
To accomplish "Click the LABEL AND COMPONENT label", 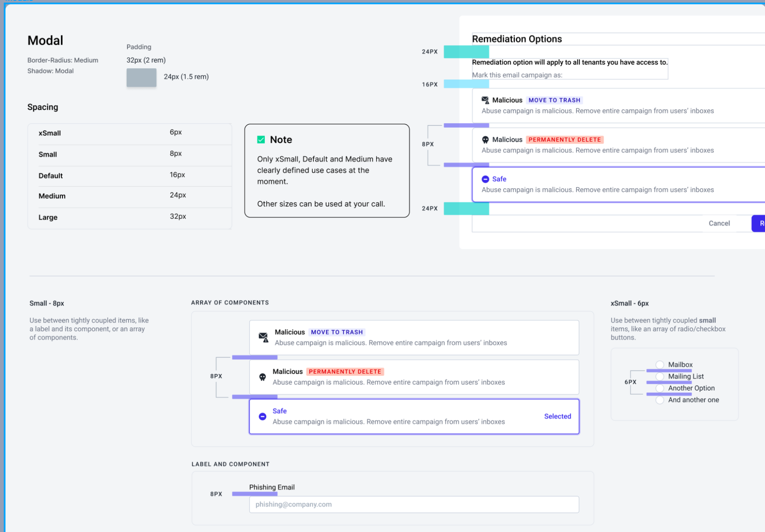I will [x=230, y=464].
